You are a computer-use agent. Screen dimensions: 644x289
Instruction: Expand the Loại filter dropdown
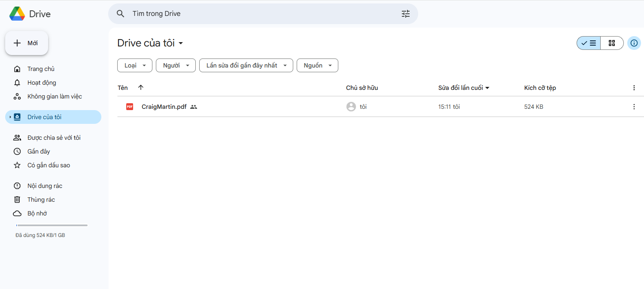click(134, 65)
